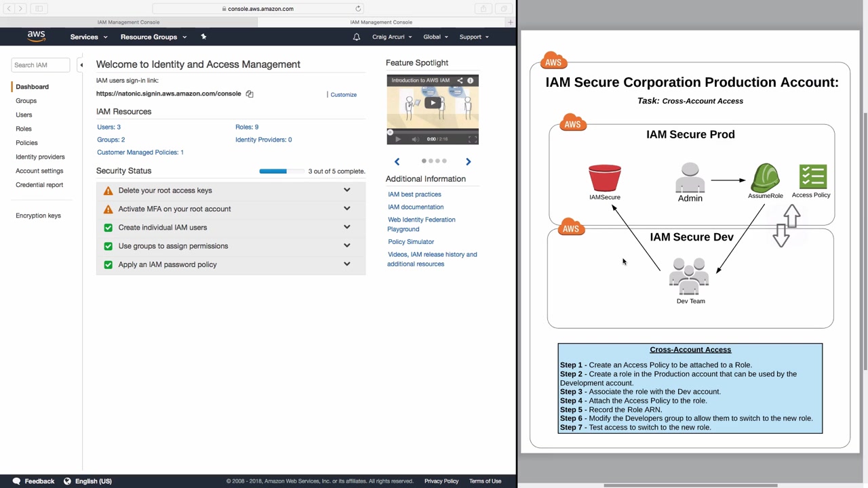Click the green check beside Create individual IAM users
The width and height of the screenshot is (868, 488).
(108, 228)
